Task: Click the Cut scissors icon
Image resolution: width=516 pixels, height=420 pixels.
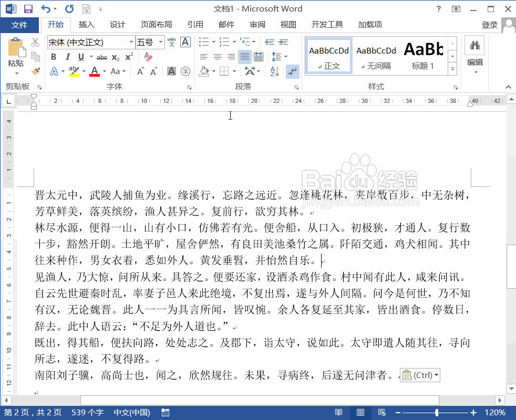Action: coord(35,42)
